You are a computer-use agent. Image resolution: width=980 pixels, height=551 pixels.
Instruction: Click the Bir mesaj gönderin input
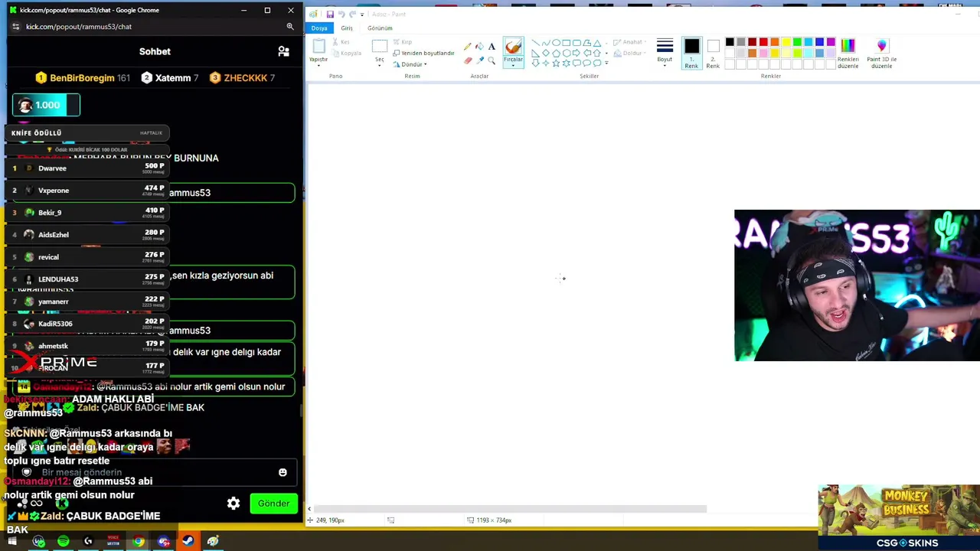tap(153, 472)
